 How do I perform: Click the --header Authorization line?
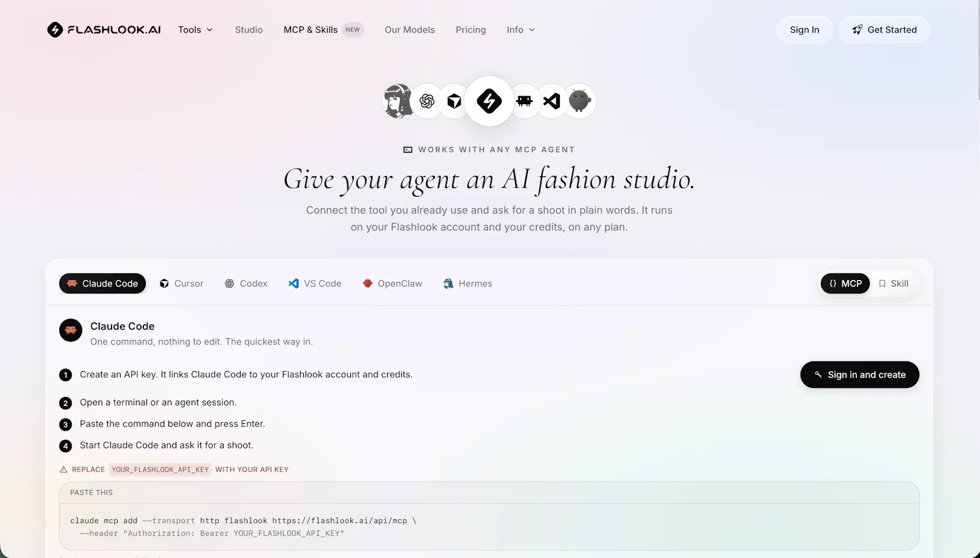click(212, 533)
